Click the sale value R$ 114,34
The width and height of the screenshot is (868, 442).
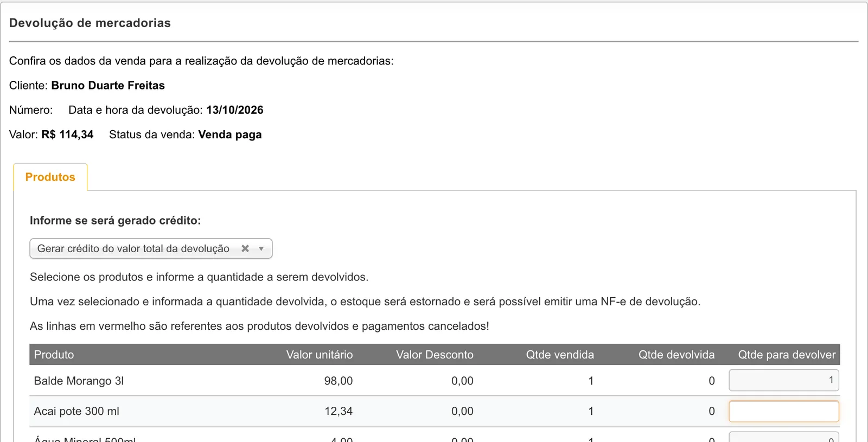tap(67, 134)
